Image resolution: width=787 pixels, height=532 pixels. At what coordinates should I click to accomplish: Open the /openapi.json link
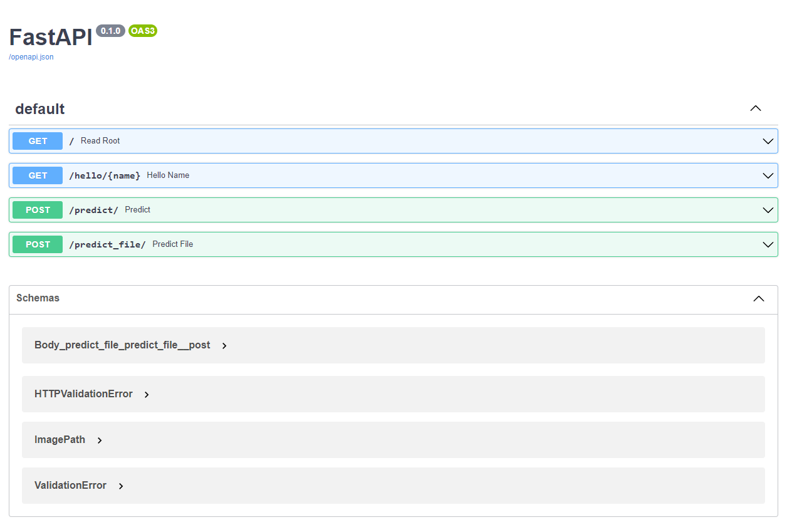31,57
